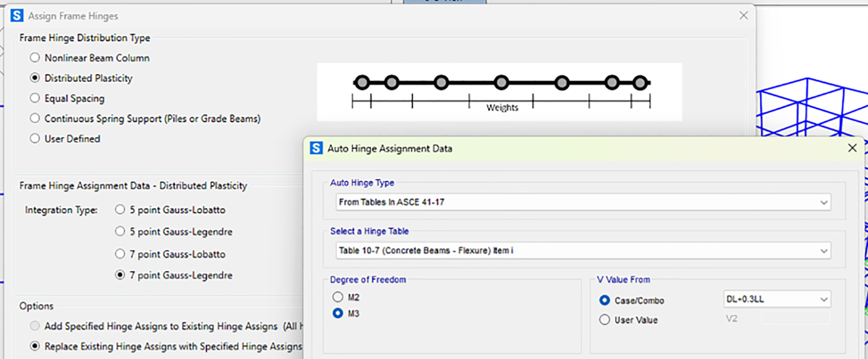Choose Case/Combo for V value
The height and width of the screenshot is (359, 868).
[x=604, y=300]
